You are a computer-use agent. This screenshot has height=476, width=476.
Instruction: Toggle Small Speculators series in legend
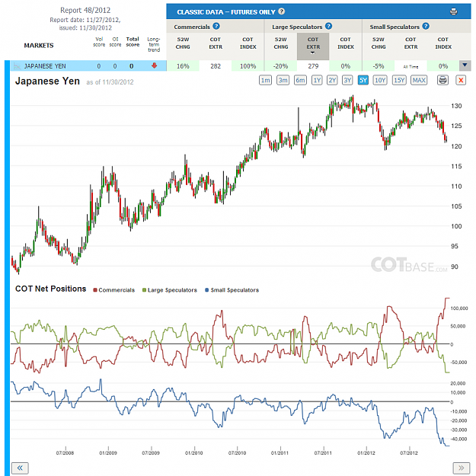tap(232, 290)
